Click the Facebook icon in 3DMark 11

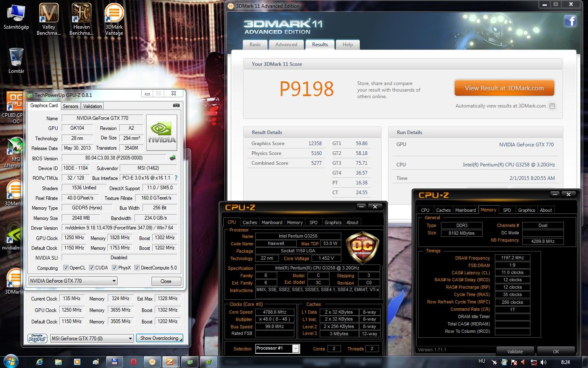click(570, 20)
